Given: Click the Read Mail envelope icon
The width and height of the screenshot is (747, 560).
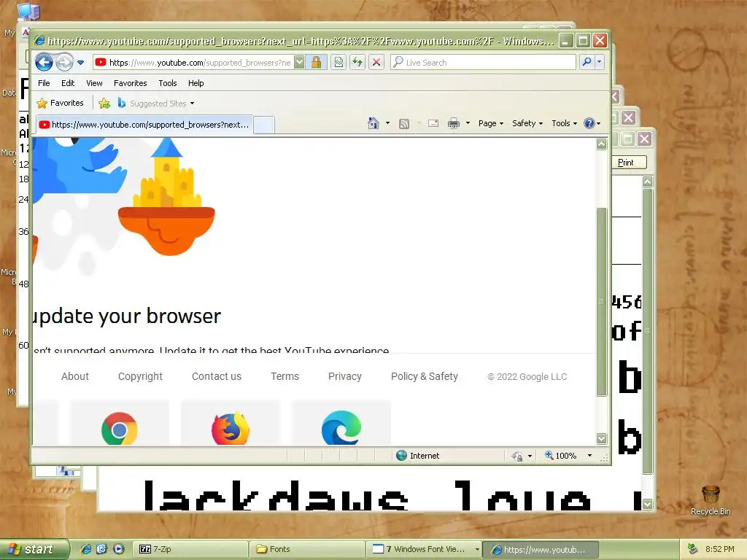Looking at the screenshot, I should click(x=433, y=123).
